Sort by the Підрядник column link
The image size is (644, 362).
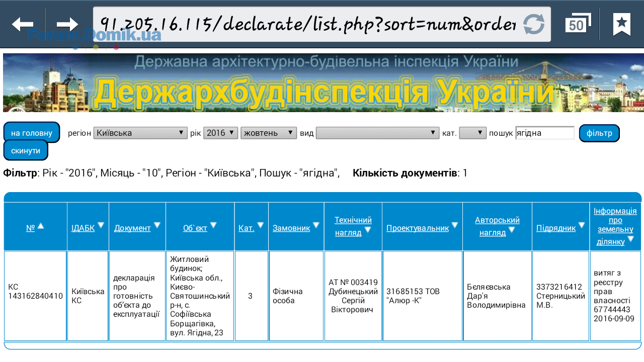click(556, 228)
